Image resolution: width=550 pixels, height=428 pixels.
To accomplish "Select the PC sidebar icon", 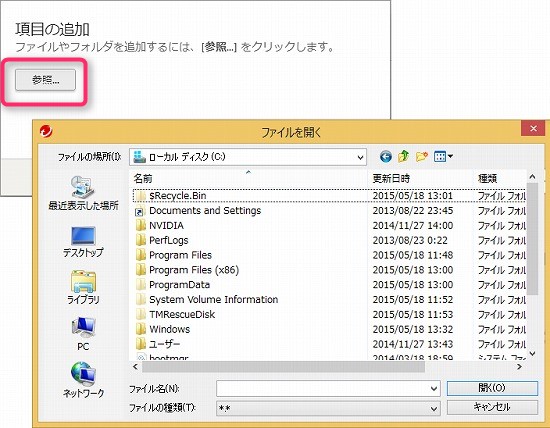I will coord(83,334).
